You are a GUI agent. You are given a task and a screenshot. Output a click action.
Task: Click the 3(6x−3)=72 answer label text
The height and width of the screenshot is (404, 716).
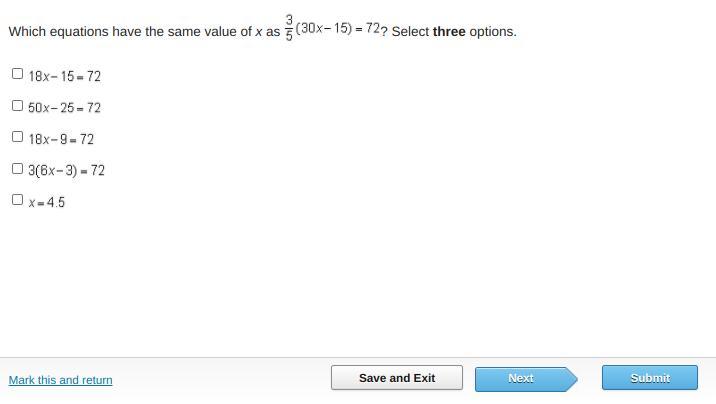(67, 171)
